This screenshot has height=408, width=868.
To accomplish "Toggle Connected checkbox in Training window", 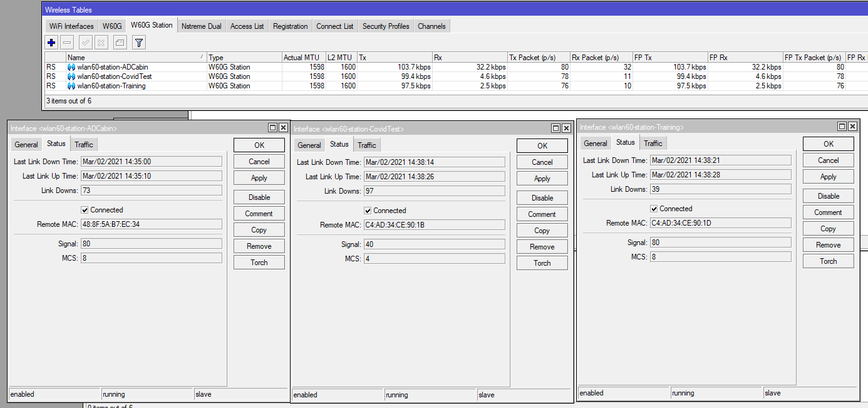I will [654, 209].
